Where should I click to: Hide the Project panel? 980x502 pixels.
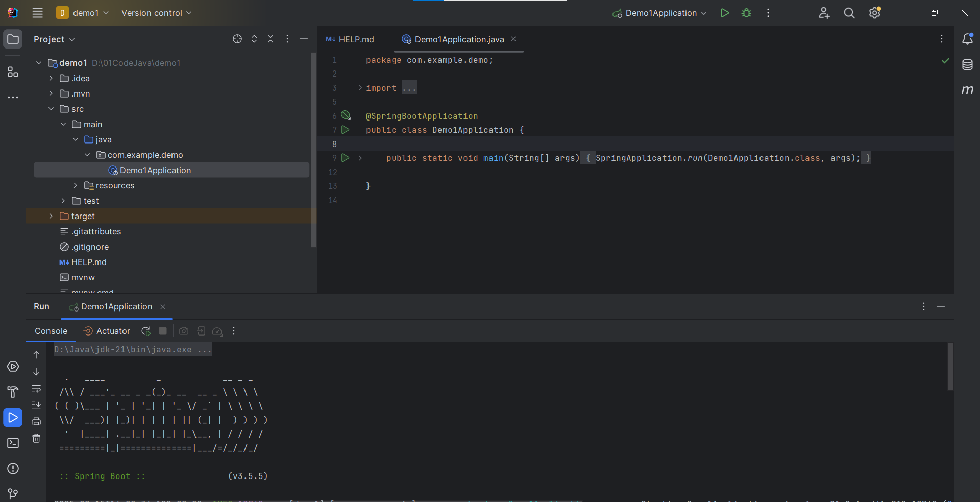pos(304,39)
